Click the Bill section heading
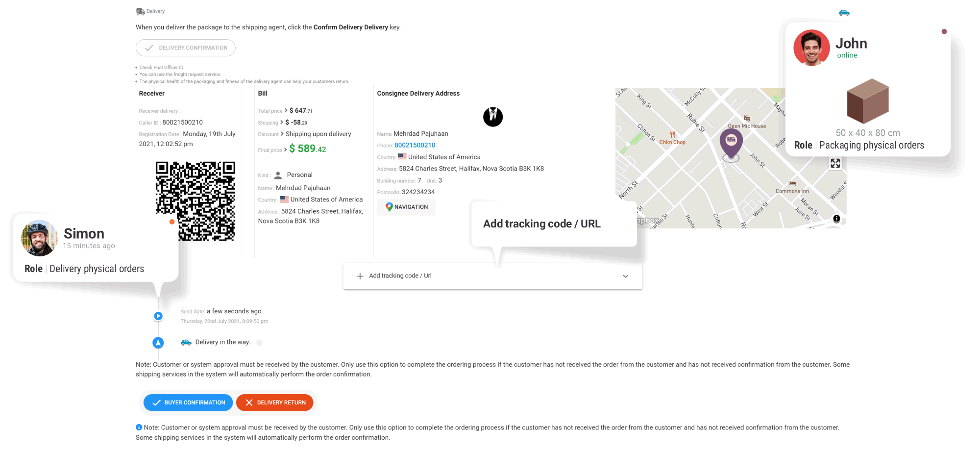 pos(263,93)
